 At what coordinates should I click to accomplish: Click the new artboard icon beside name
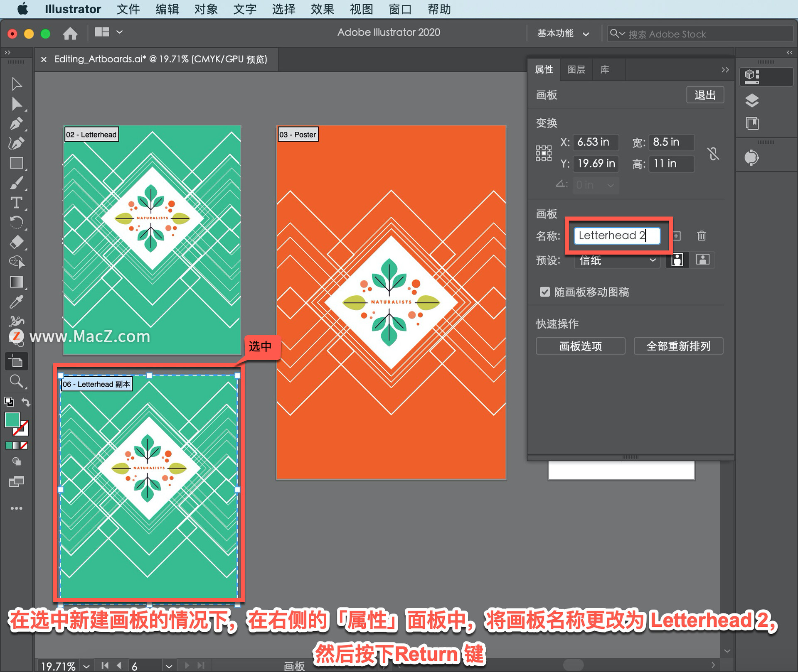[677, 236]
